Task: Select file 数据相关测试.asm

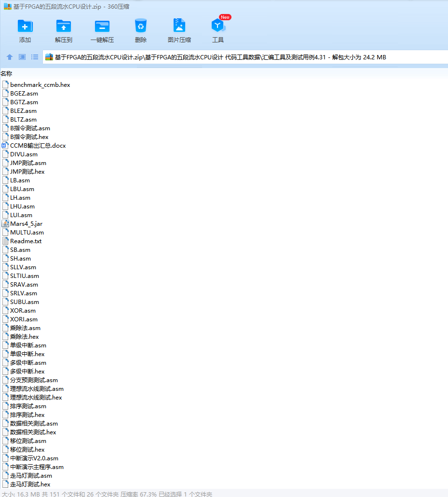Action: tap(34, 424)
